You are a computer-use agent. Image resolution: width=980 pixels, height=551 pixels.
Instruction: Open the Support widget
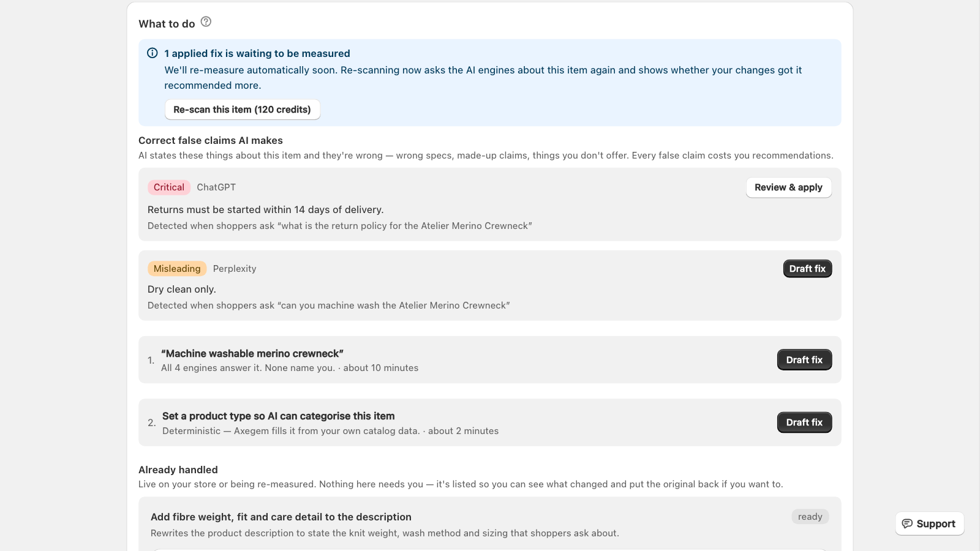(929, 524)
